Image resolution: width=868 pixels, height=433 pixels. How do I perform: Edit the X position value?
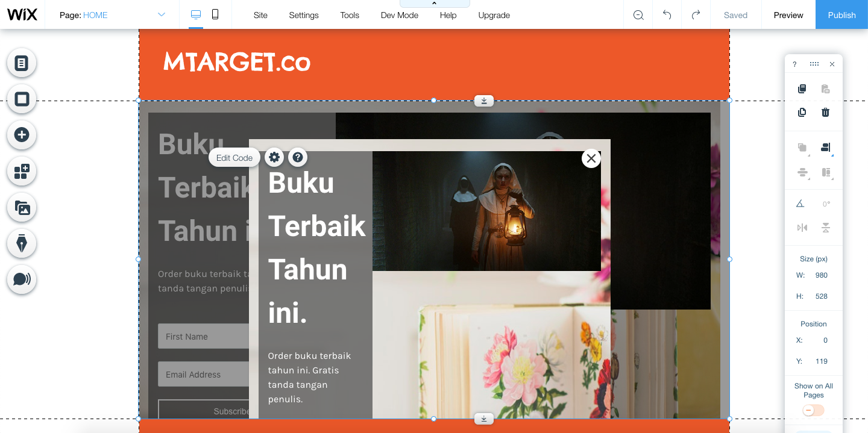(825, 340)
